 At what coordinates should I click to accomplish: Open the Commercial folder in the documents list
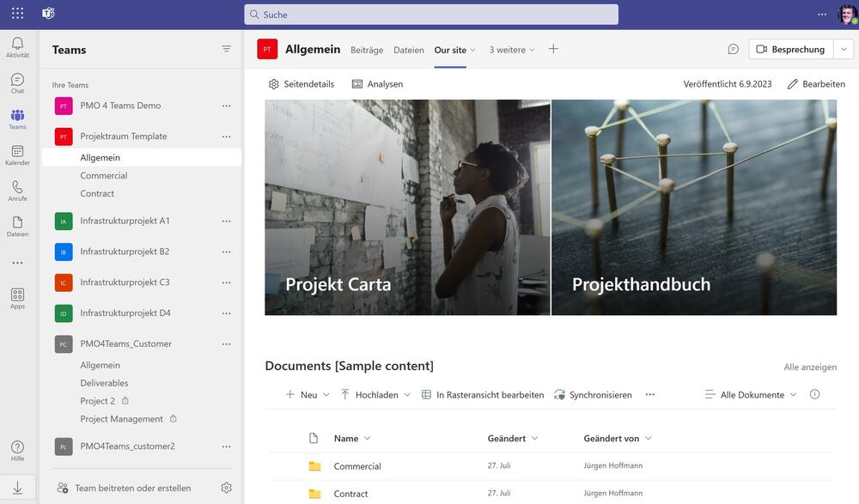(356, 465)
